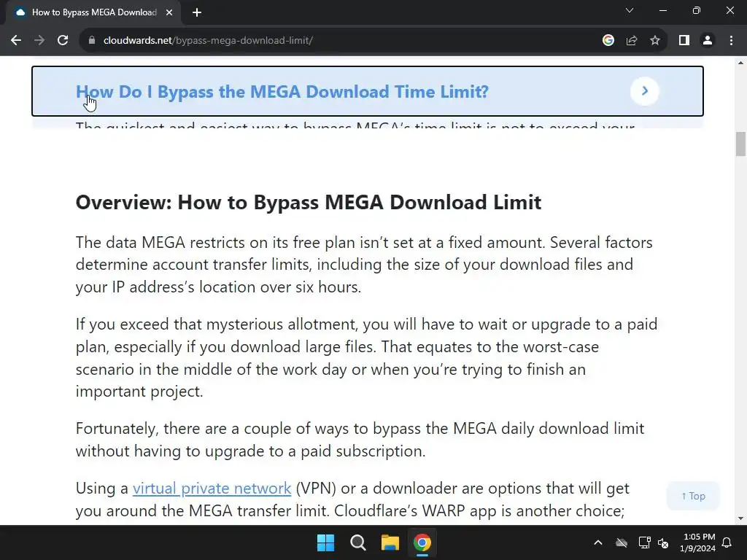The height and width of the screenshot is (560, 747).
Task: Open a new browser tab
Action: [x=197, y=12]
